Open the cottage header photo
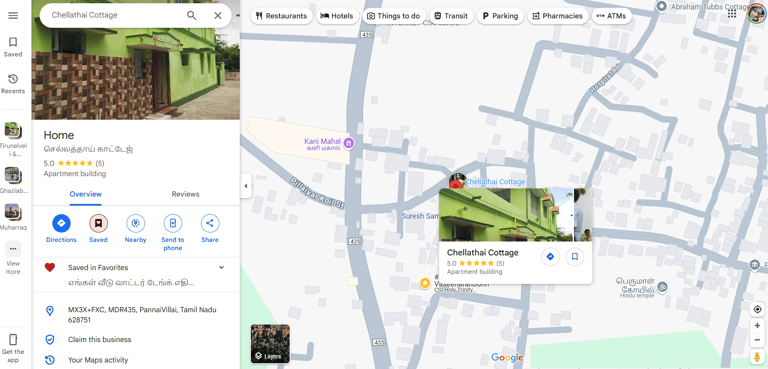The width and height of the screenshot is (768, 369). click(136, 74)
